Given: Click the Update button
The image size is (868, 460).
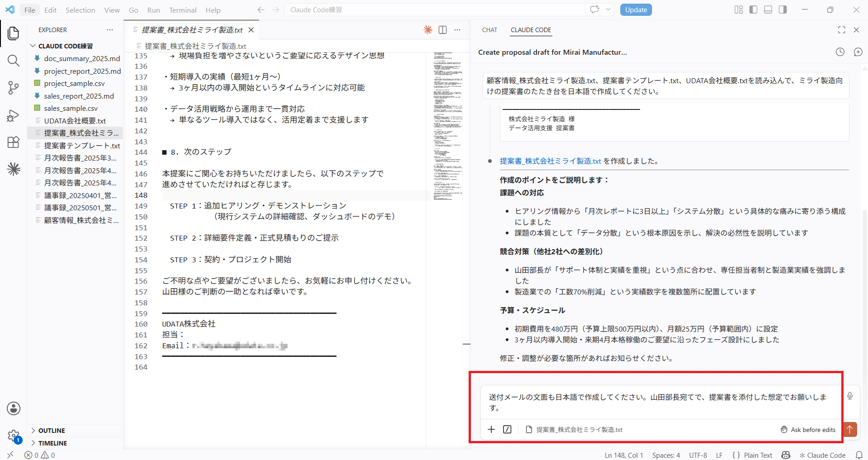Looking at the screenshot, I should pyautogui.click(x=636, y=10).
